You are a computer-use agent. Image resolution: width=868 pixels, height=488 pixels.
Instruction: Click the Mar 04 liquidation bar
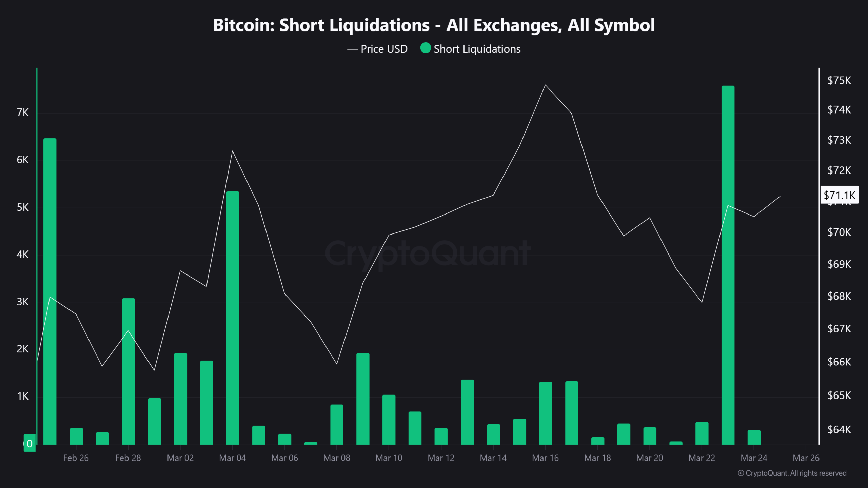[233, 318]
